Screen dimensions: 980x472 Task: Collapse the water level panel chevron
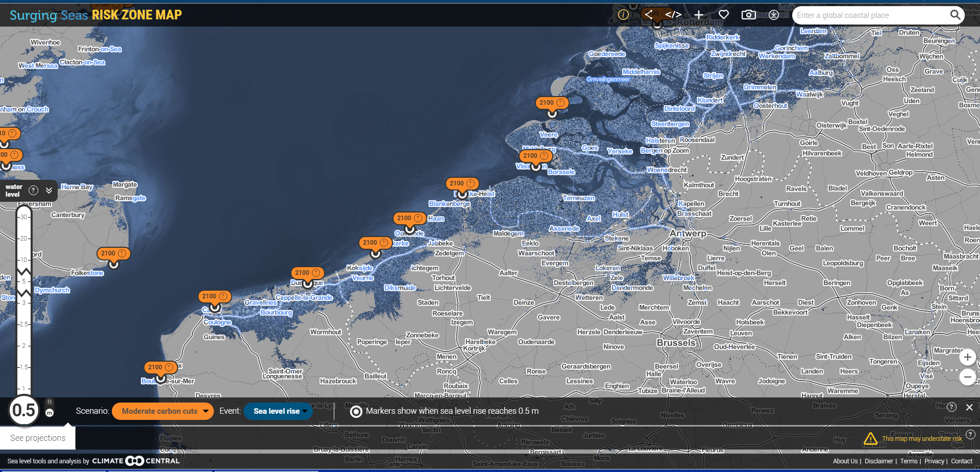pyautogui.click(x=49, y=191)
